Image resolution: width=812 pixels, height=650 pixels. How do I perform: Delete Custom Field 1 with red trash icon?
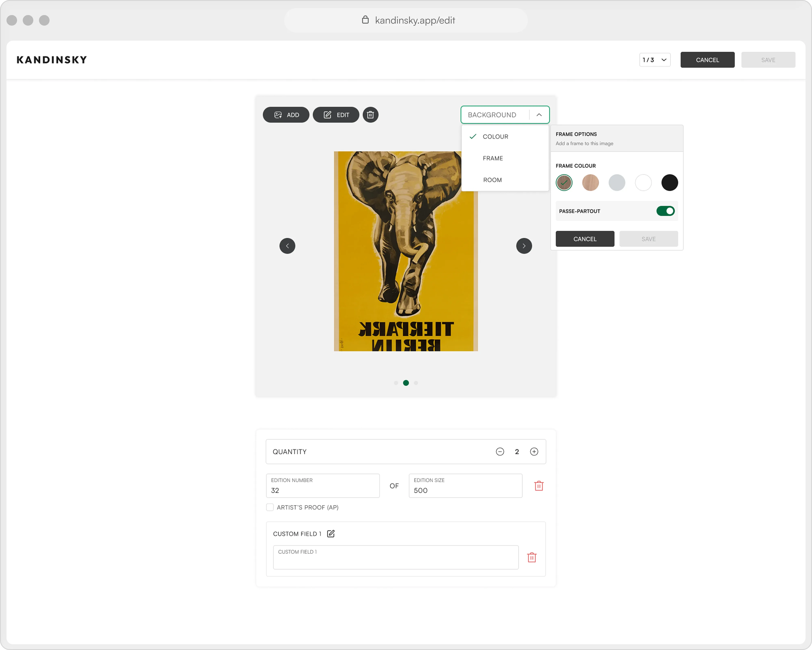pos(531,557)
